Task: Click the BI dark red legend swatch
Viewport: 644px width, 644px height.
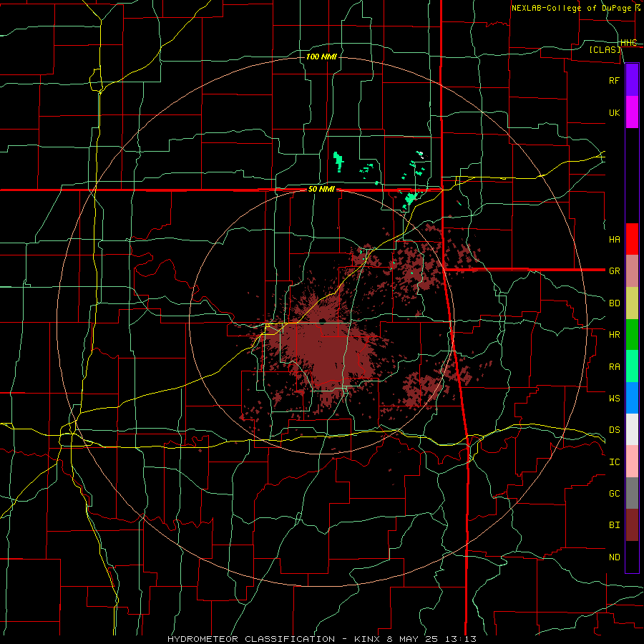Action: [632, 525]
